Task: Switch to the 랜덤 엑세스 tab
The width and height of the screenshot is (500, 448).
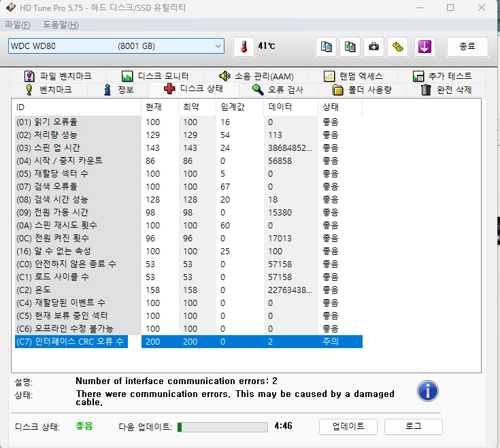Action: click(x=353, y=76)
